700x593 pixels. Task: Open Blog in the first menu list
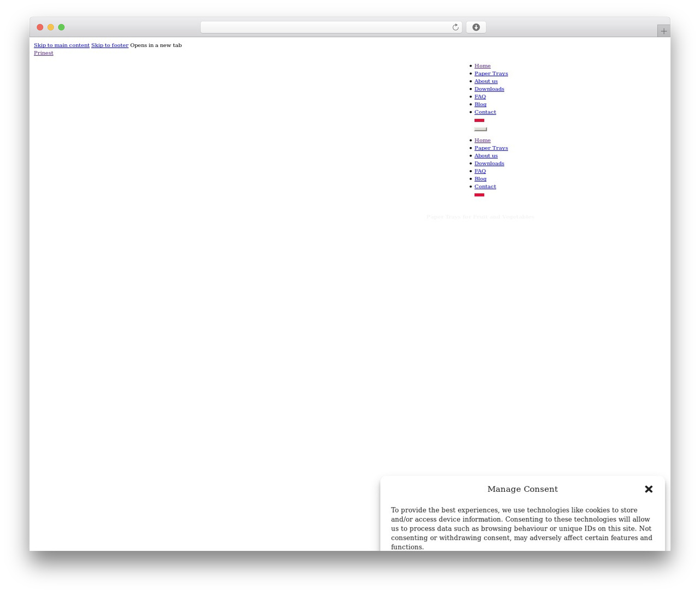(480, 104)
